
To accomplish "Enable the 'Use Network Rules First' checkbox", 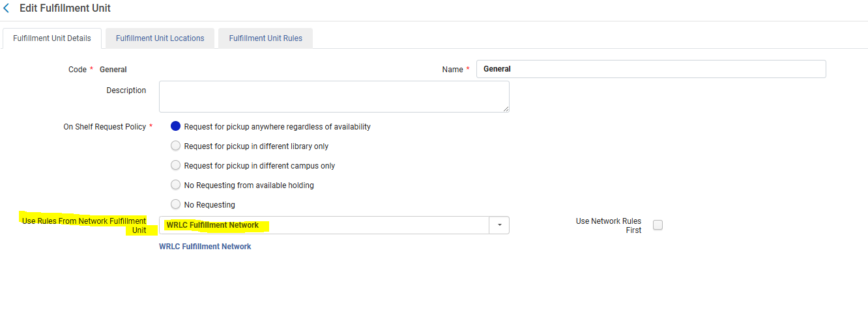I will click(x=658, y=225).
